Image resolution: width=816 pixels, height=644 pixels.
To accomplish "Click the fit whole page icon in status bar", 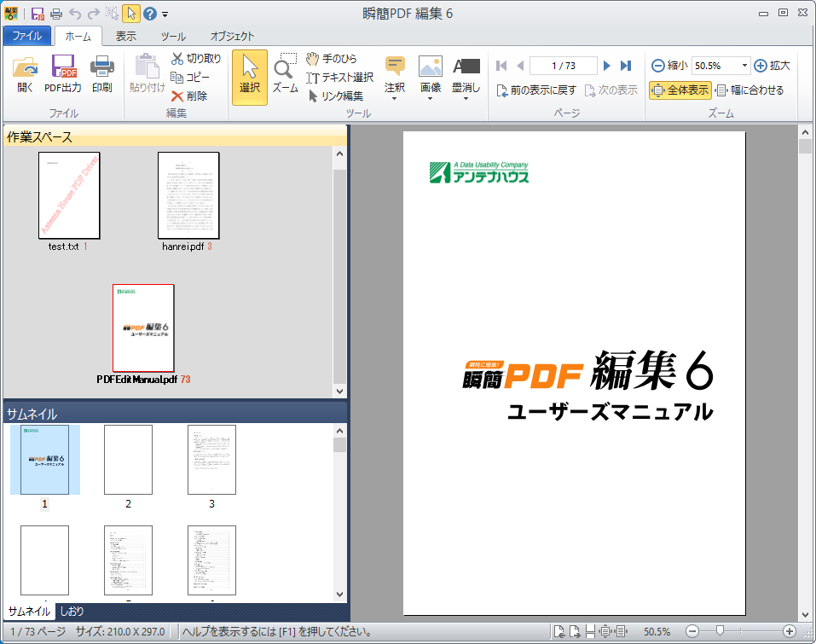I will tap(605, 631).
